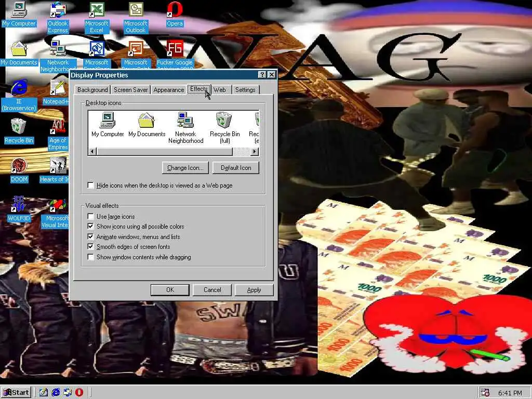Screen dimensions: 532x399
Task: Open My Computer desktop shortcut
Action: 19,14
